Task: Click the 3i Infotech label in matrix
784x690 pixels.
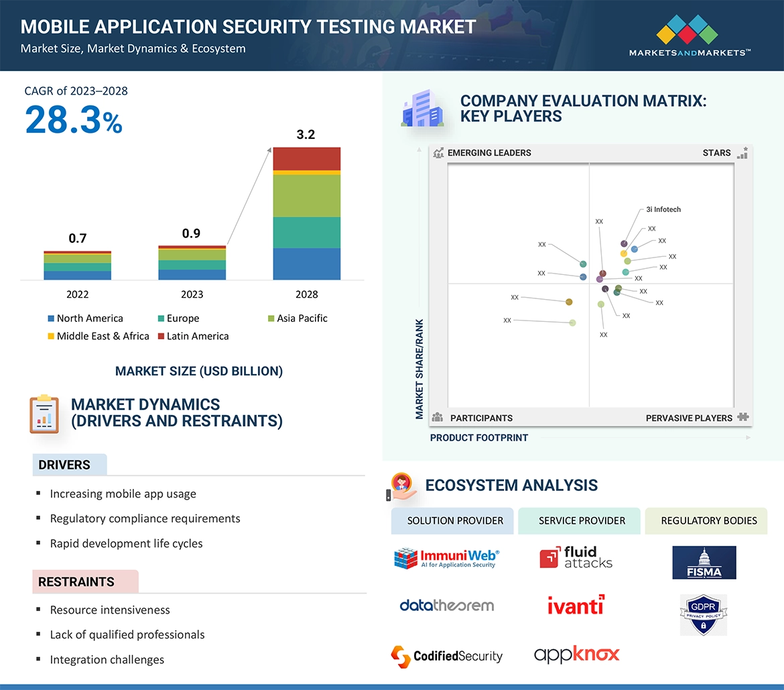Action: pyautogui.click(x=663, y=209)
